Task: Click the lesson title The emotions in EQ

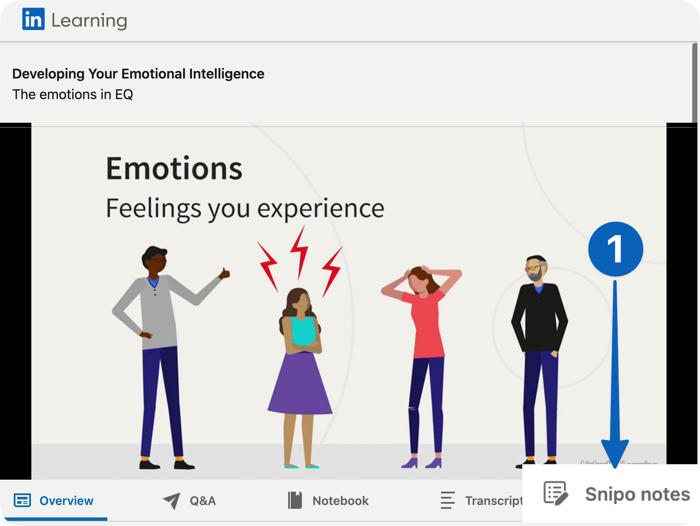Action: tap(72, 95)
